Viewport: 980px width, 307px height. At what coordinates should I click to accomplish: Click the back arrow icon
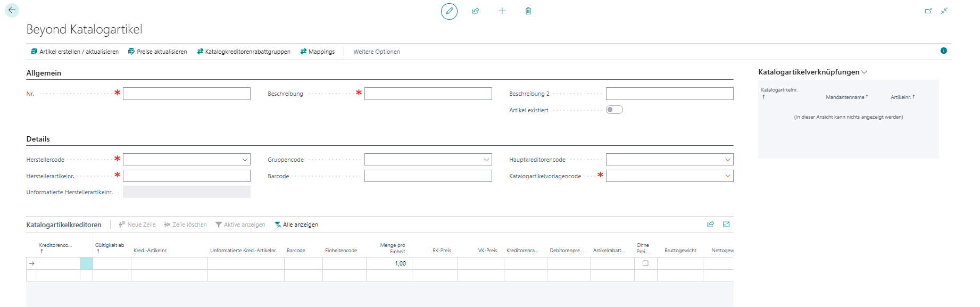12,10
